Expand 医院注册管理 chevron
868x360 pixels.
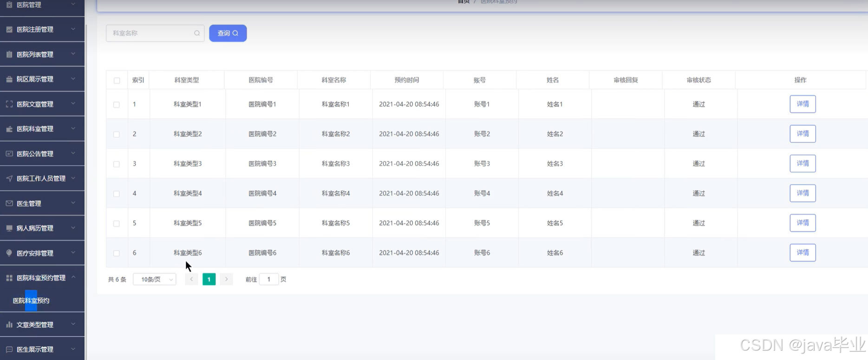pyautogui.click(x=73, y=29)
